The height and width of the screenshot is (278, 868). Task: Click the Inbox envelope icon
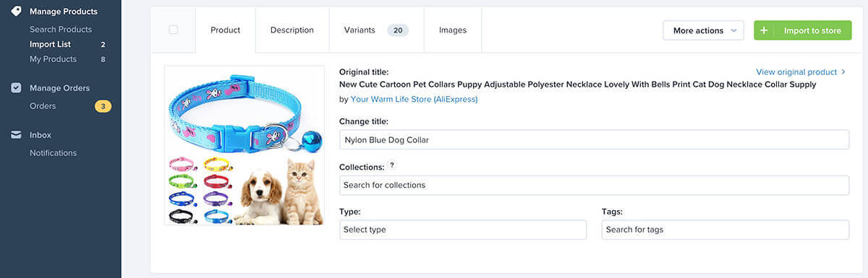click(16, 135)
